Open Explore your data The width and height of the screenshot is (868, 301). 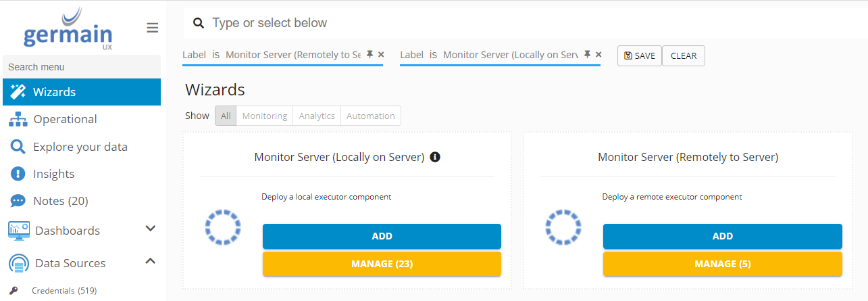pos(80,147)
